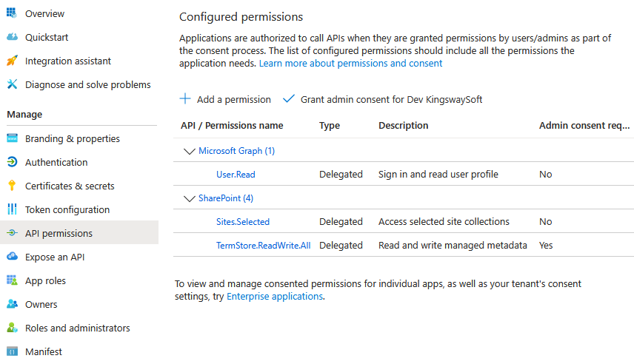Click the Token configuration bars icon
This screenshot has width=634, height=364.
[x=12, y=209]
